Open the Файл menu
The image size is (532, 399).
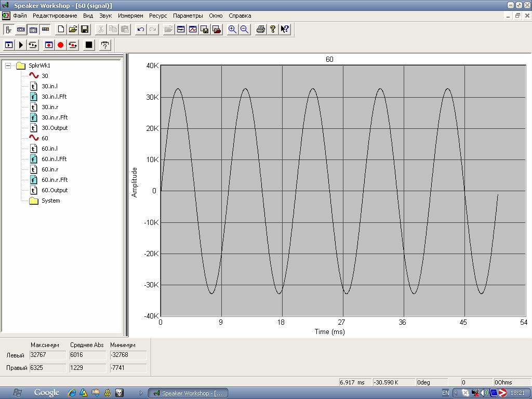tap(20, 16)
